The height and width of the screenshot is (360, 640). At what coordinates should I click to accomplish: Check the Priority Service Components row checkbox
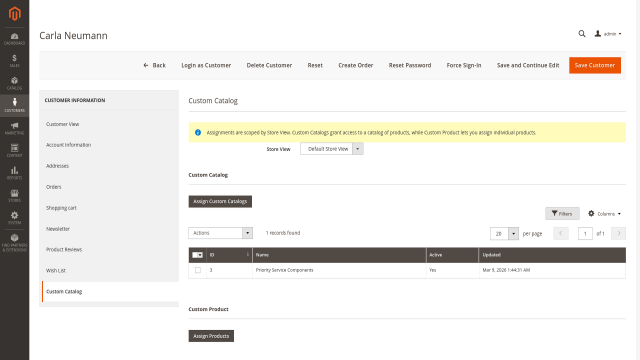point(198,270)
